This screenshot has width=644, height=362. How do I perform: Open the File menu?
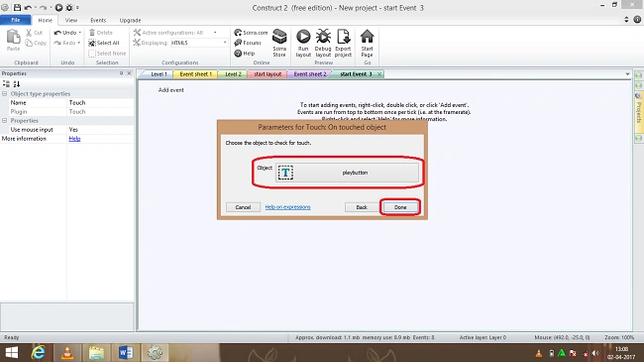(16, 20)
